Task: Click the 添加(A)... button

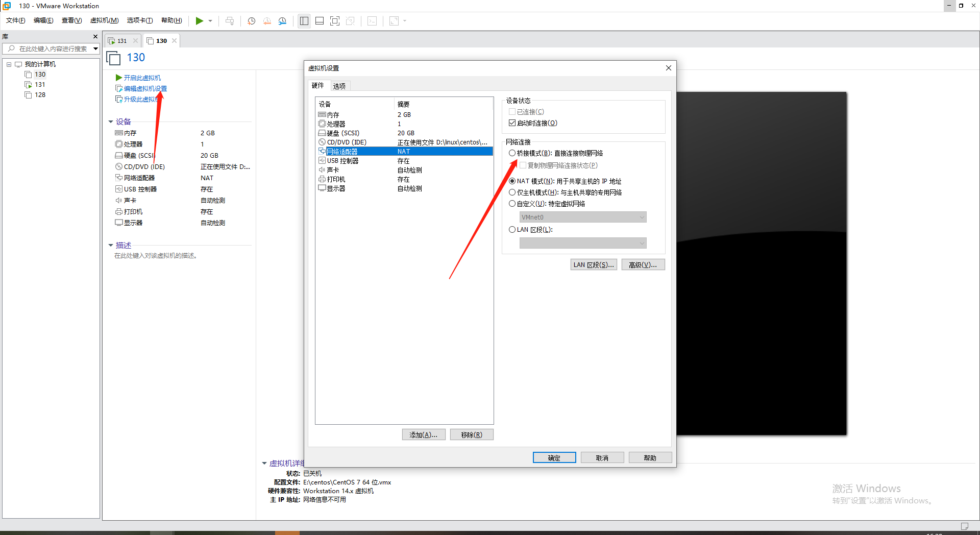Action: pyautogui.click(x=424, y=434)
